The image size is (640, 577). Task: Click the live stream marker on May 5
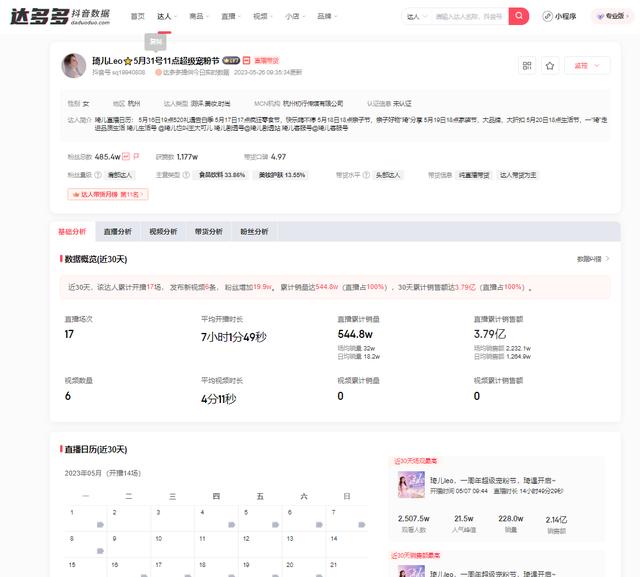pos(276,524)
